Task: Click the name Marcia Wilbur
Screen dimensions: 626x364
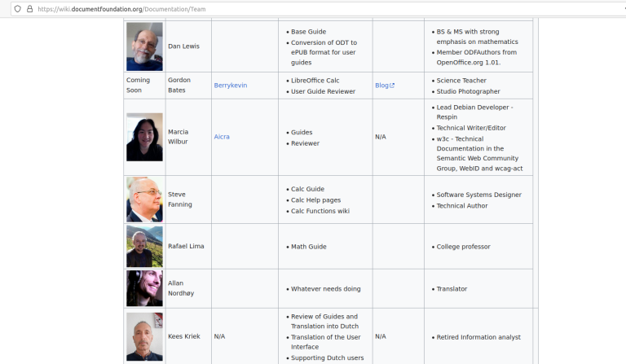Action: click(178, 137)
